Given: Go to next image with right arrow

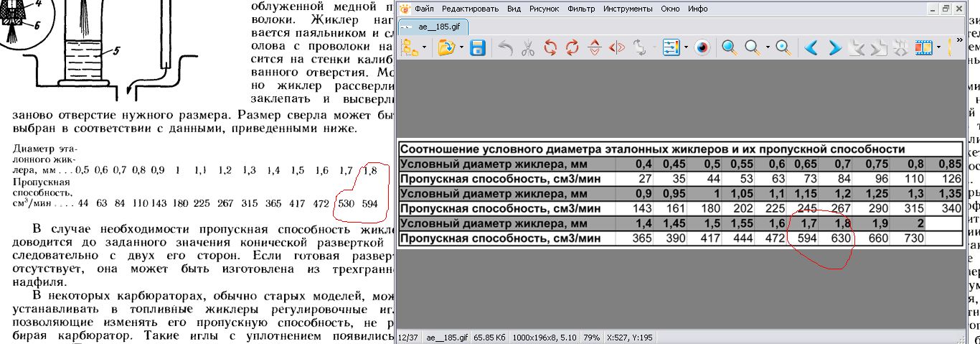Looking at the screenshot, I should (834, 48).
